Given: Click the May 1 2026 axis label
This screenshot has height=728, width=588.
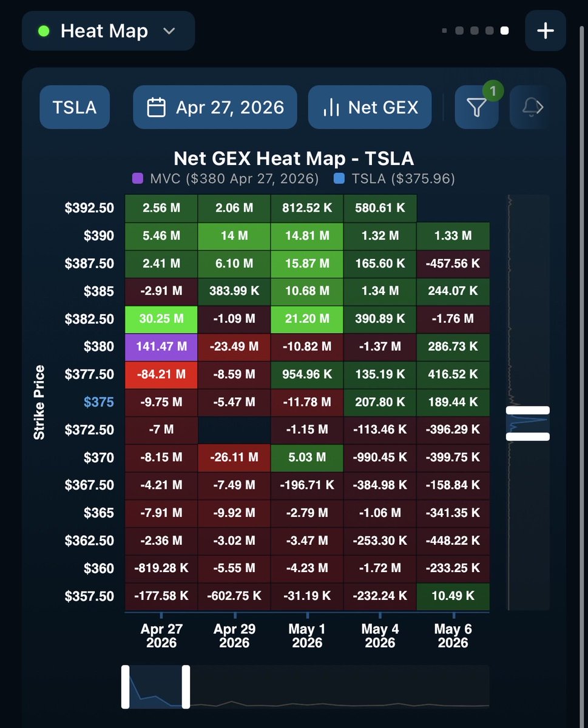Looking at the screenshot, I should (x=307, y=636).
